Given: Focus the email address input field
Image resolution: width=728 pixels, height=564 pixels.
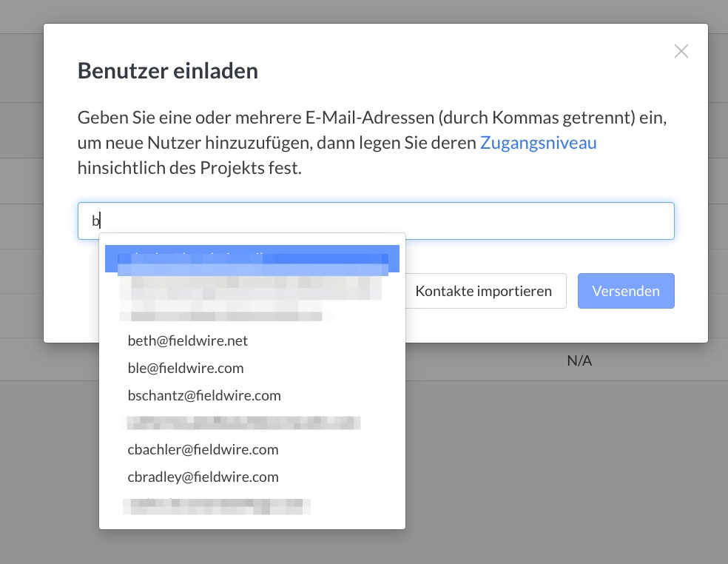Looking at the screenshot, I should click(376, 221).
